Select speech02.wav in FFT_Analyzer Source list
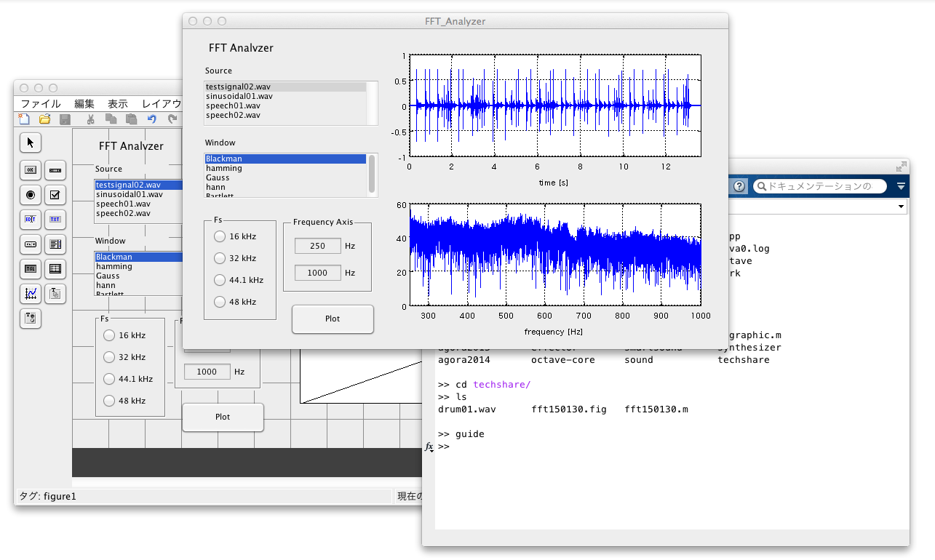Viewport: 935px width, 560px height. tap(285, 115)
